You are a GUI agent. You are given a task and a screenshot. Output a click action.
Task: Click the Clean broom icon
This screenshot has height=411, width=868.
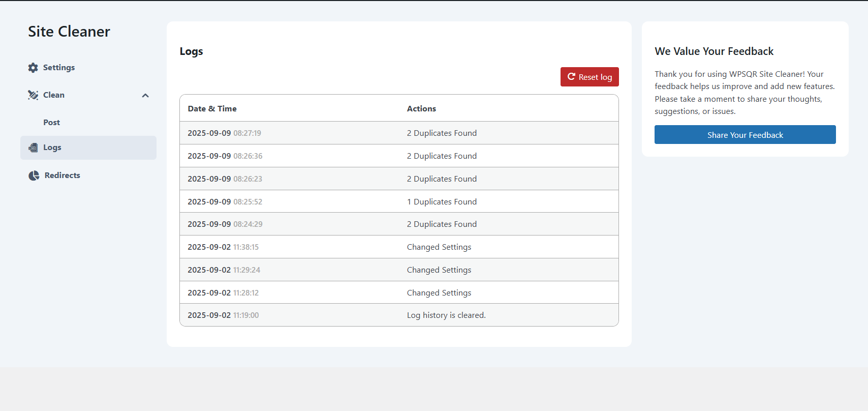point(33,95)
